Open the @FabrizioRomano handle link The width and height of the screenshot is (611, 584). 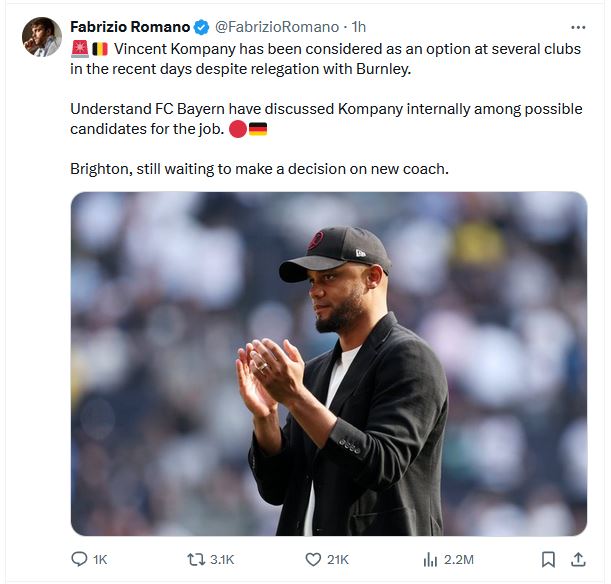277,27
